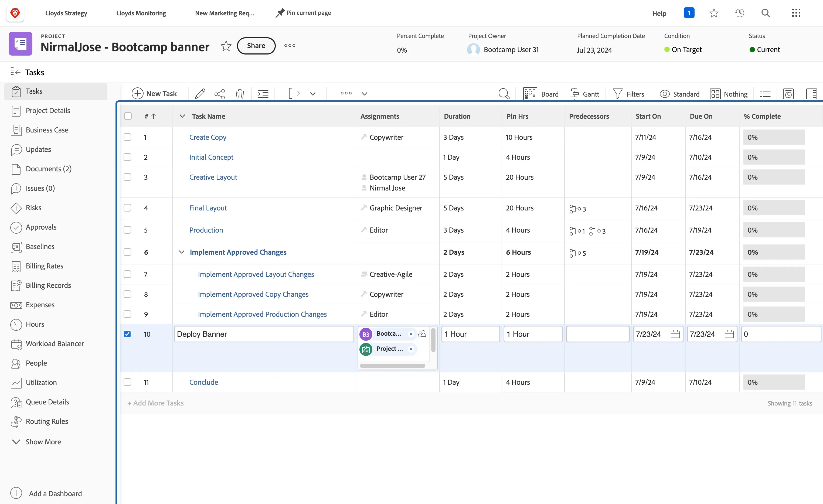Go to Workload Balancer section
The image size is (823, 504).
pos(55,344)
